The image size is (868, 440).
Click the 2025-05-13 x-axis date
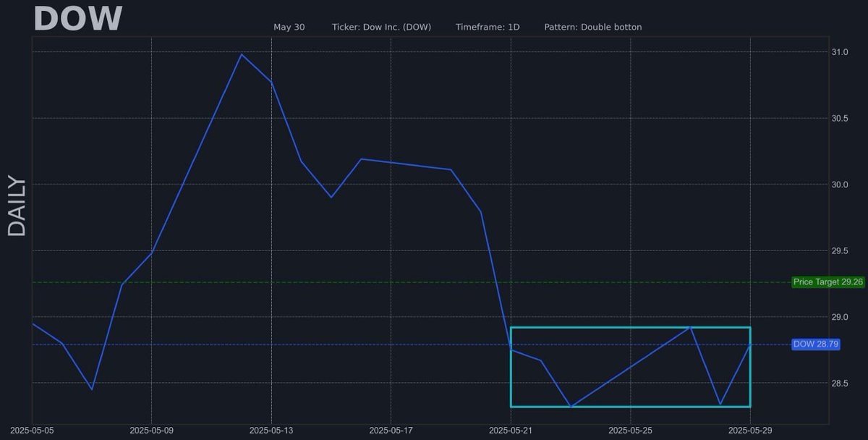(271, 430)
